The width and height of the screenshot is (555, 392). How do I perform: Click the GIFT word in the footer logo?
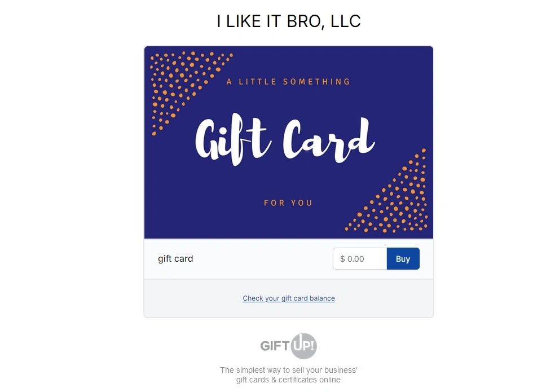275,346
